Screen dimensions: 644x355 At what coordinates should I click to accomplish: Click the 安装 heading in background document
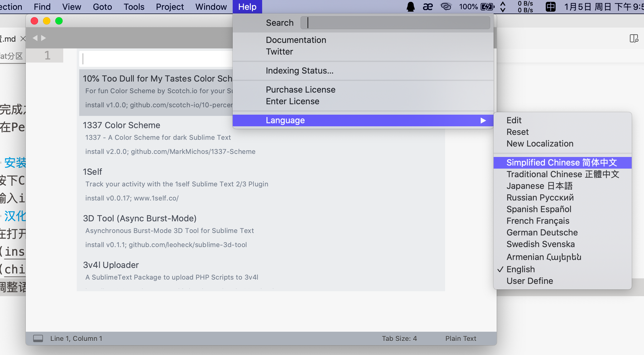click(x=15, y=163)
